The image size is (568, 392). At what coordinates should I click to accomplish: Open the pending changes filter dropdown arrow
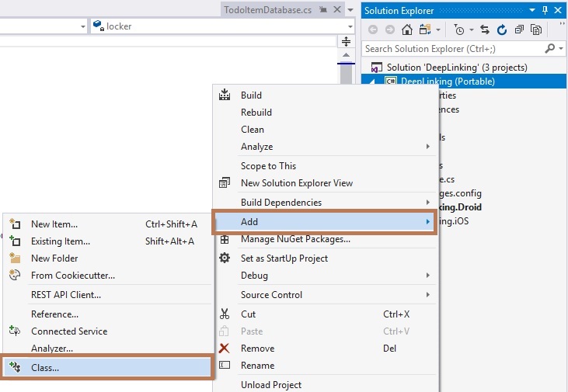click(472, 29)
